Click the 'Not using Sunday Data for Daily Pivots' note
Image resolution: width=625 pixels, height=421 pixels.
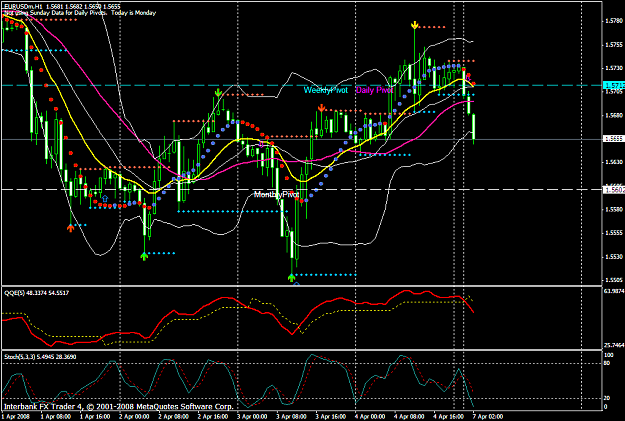pyautogui.click(x=55, y=13)
